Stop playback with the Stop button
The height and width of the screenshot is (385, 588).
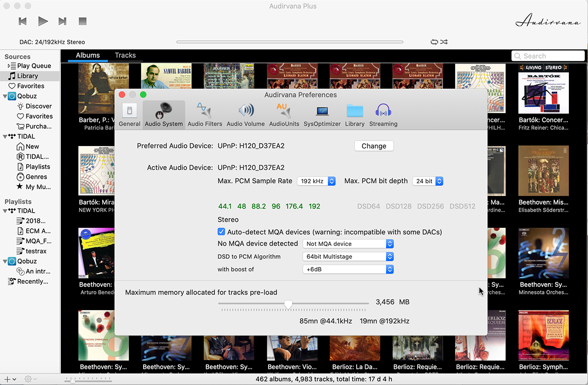click(x=82, y=21)
